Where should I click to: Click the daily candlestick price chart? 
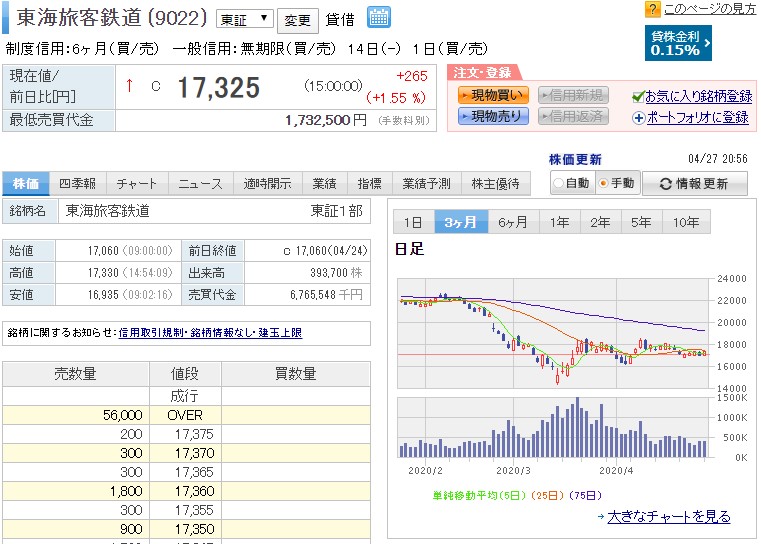555,333
